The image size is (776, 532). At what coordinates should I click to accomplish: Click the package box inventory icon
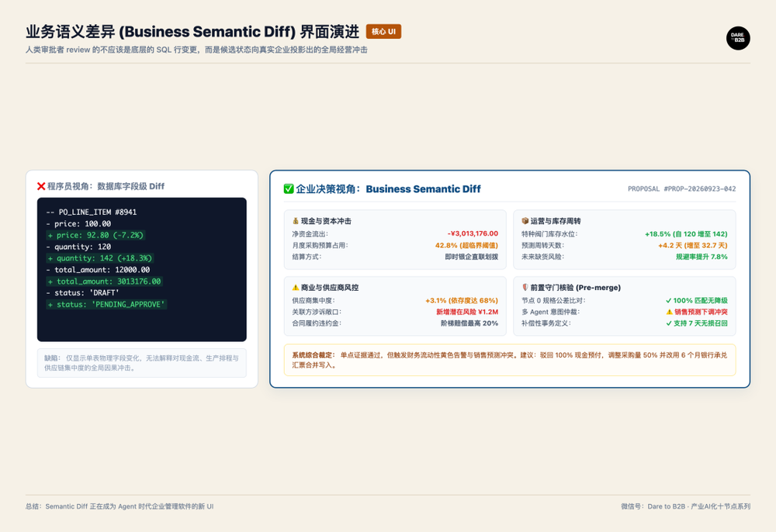[x=525, y=221]
